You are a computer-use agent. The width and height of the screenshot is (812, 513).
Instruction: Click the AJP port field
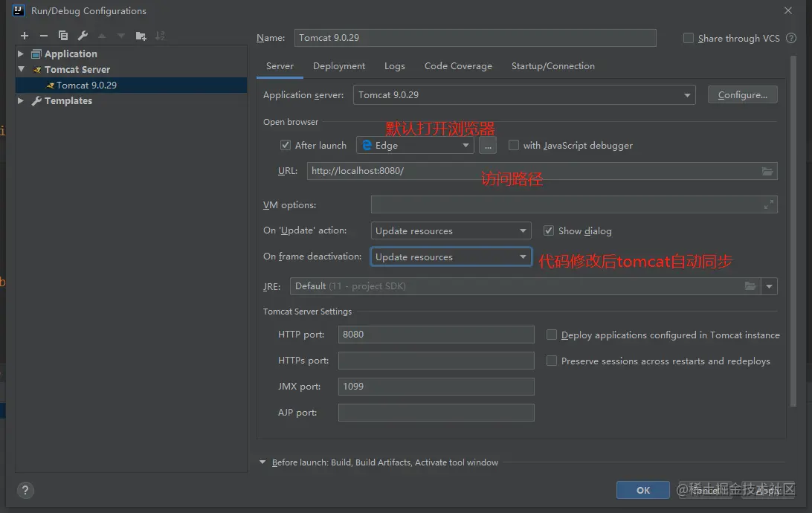(x=436, y=413)
